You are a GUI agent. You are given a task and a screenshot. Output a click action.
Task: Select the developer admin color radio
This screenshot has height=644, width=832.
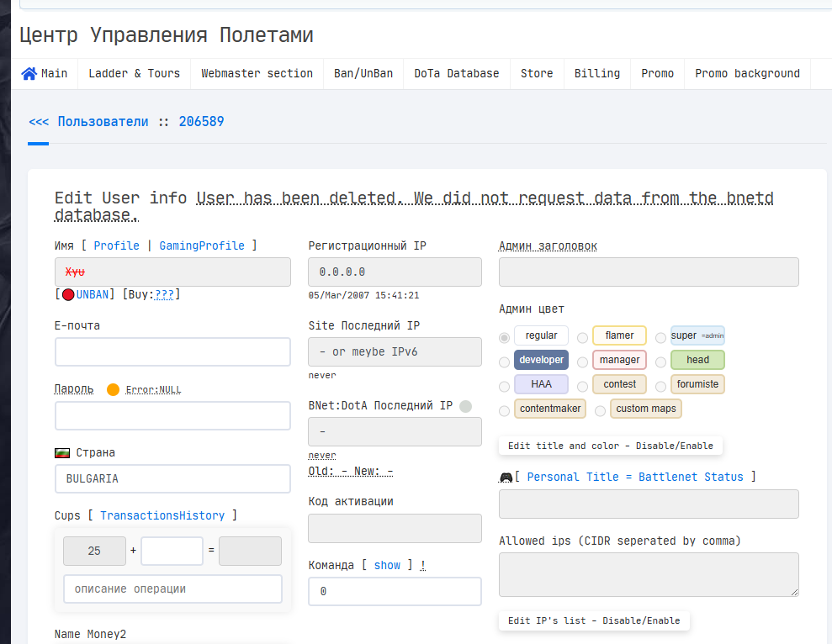(x=504, y=362)
